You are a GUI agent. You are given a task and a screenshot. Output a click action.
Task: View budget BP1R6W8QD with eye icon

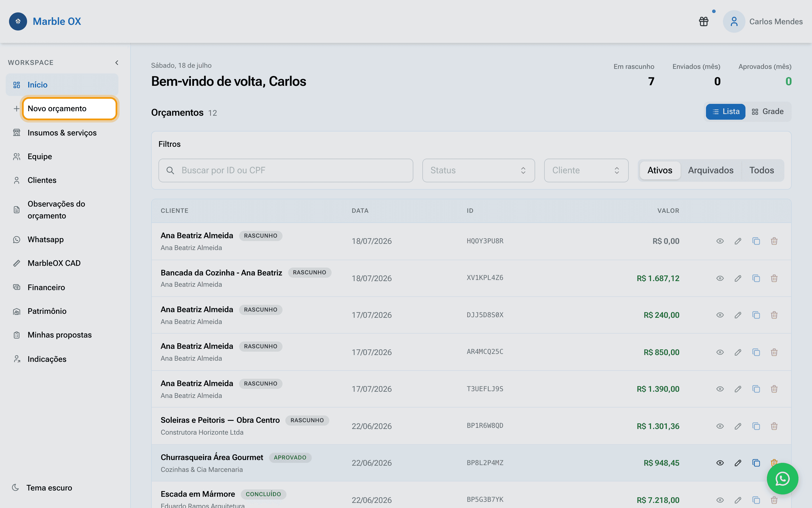(720, 426)
